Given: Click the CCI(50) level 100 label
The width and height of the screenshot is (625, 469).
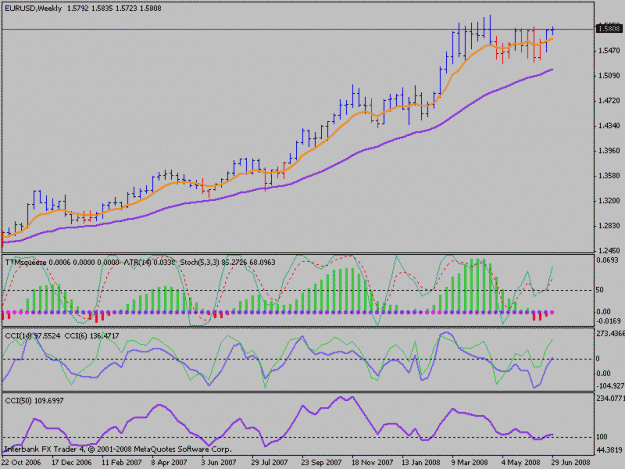Looking at the screenshot, I should 602,437.
